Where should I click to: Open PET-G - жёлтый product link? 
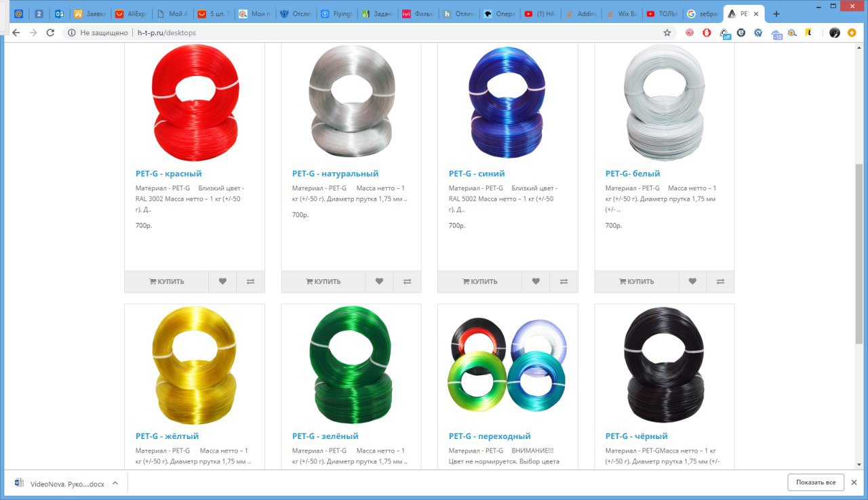[167, 436]
